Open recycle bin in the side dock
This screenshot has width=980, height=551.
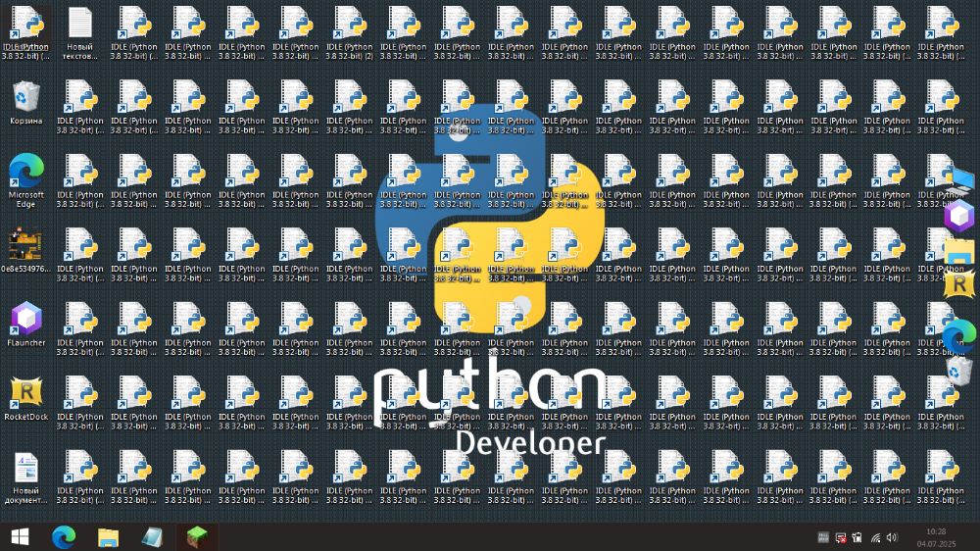958,371
